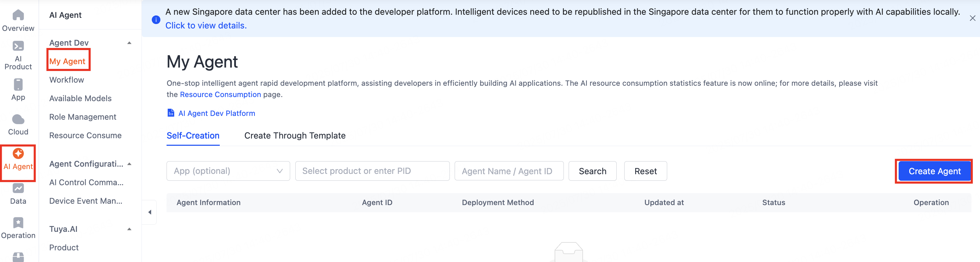Collapse the Agent Configuration section
The height and width of the screenshot is (262, 980).
pyautogui.click(x=129, y=164)
